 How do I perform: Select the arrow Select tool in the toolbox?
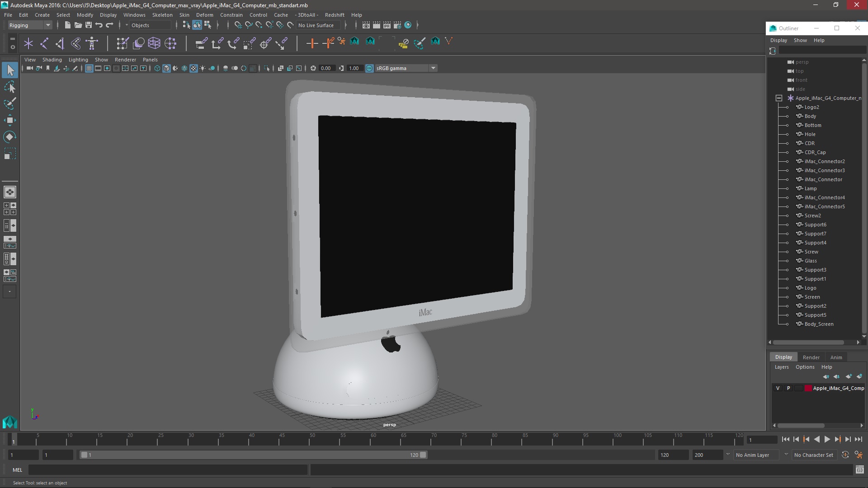[x=10, y=70]
